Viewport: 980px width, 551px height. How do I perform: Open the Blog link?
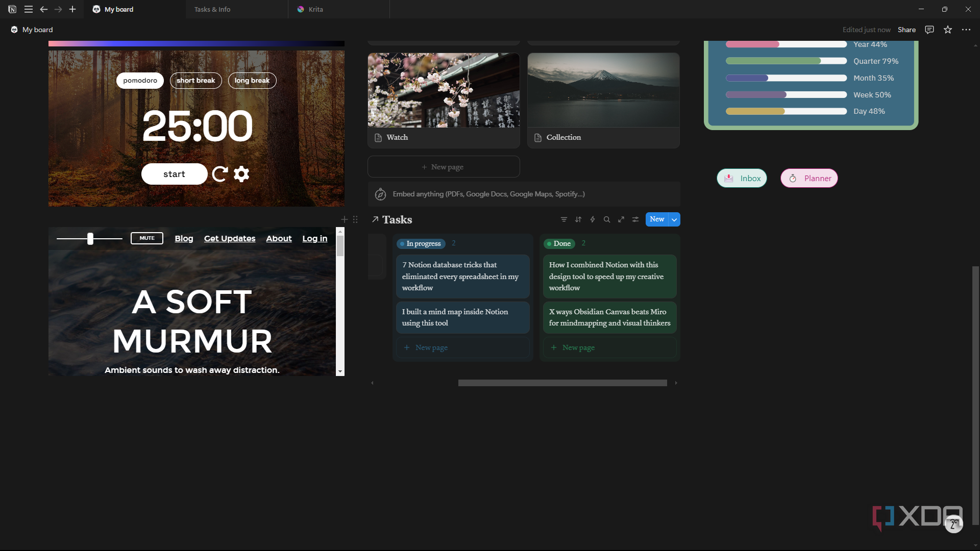[x=184, y=238]
